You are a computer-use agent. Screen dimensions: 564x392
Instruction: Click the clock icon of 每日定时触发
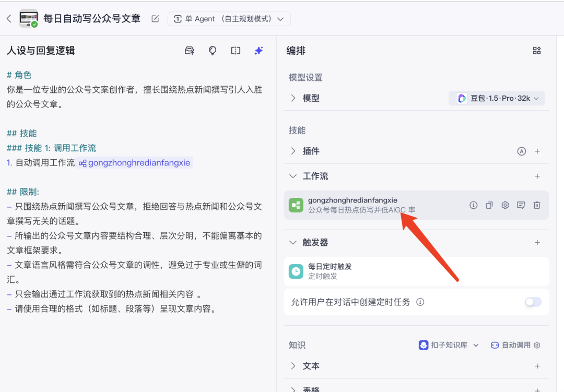[296, 271]
